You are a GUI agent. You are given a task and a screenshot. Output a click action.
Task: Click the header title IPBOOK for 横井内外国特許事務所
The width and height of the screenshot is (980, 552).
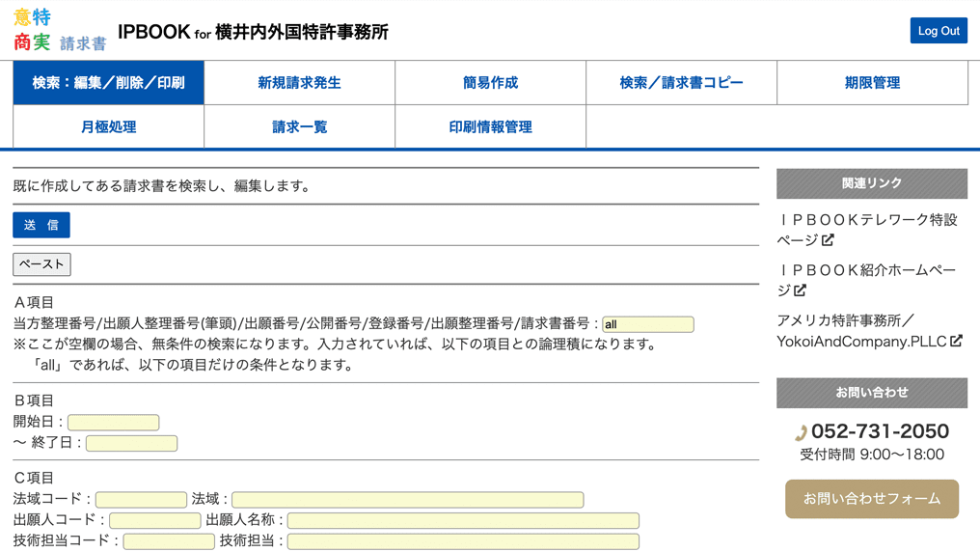(x=253, y=32)
